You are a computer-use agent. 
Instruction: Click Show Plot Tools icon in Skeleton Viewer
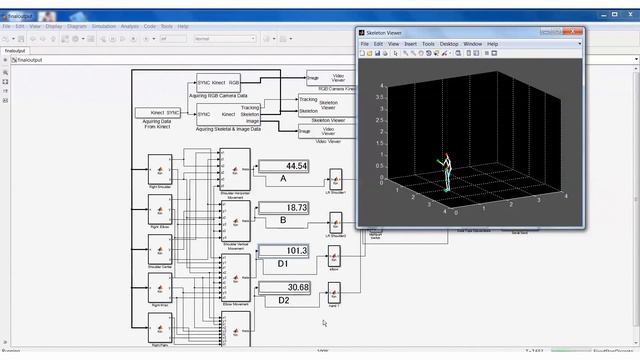click(x=494, y=53)
